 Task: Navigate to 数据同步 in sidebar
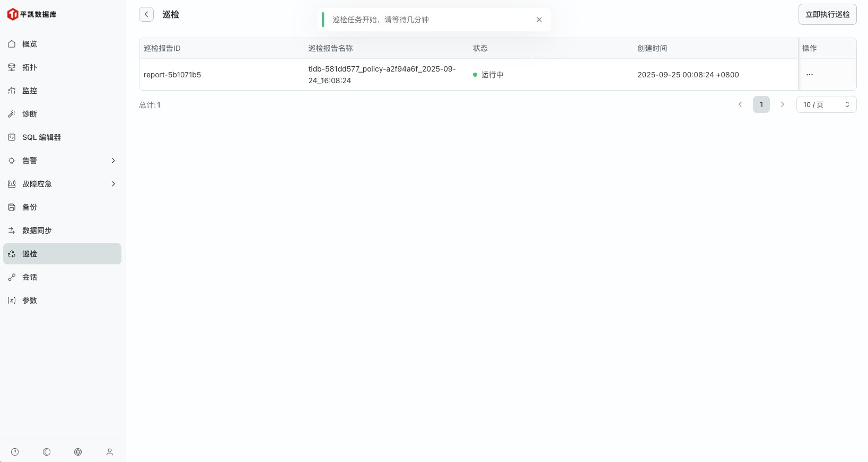coord(37,230)
